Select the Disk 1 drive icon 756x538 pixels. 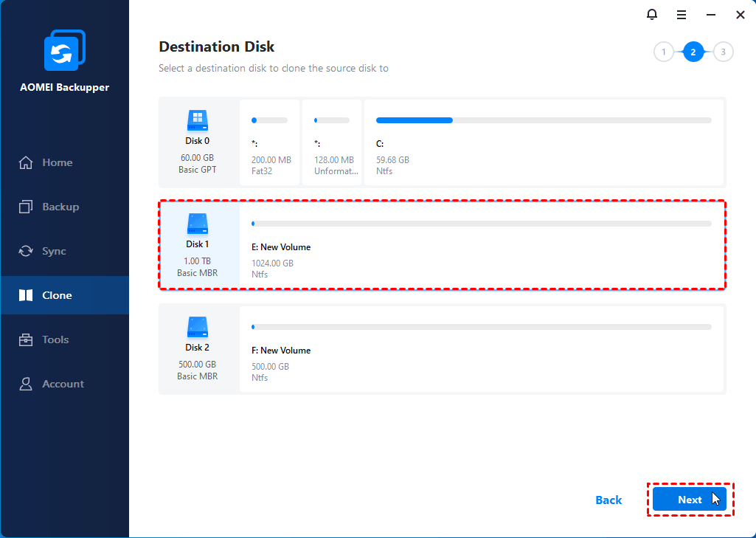(x=197, y=224)
